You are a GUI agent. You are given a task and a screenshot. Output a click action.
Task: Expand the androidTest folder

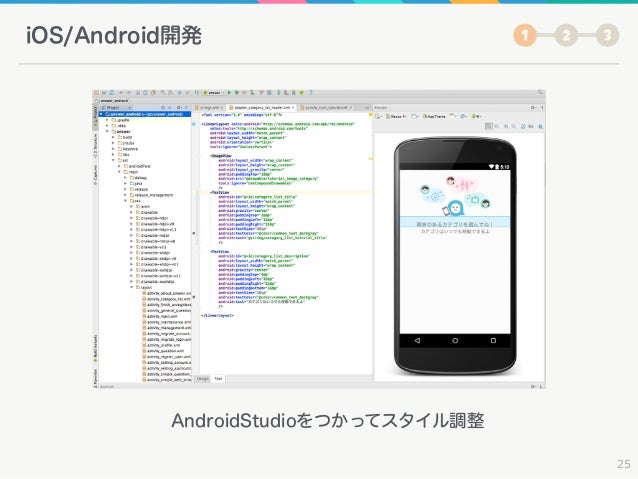coord(119,166)
